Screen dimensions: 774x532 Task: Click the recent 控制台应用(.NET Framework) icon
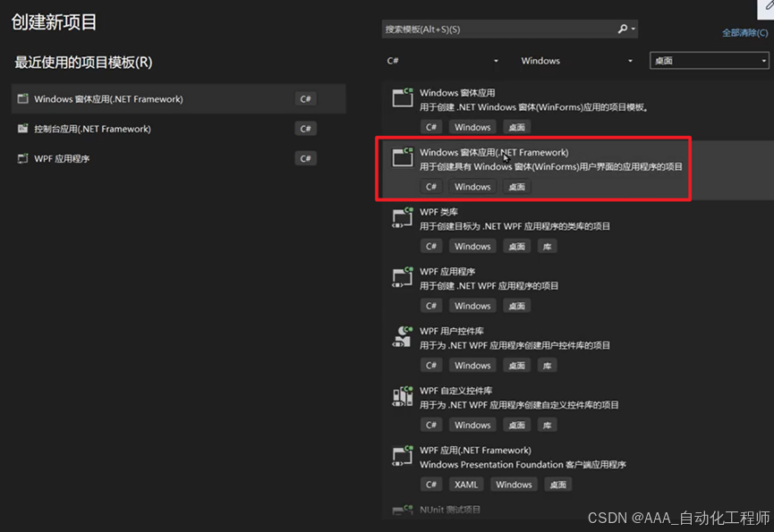[x=22, y=129]
